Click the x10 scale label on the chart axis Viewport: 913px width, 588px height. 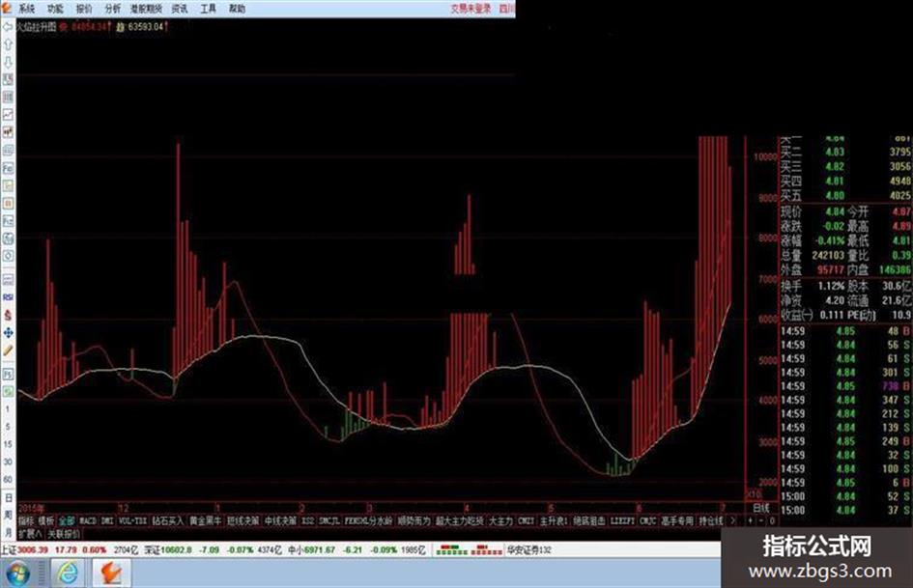(754, 493)
